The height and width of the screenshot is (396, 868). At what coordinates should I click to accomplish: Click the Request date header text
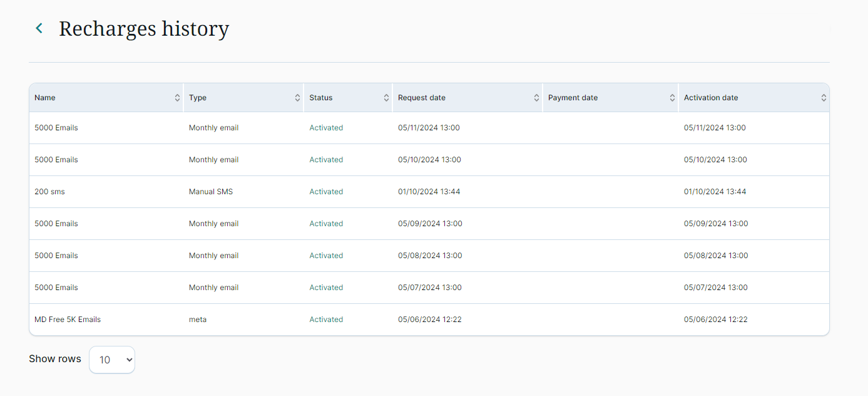pos(422,98)
